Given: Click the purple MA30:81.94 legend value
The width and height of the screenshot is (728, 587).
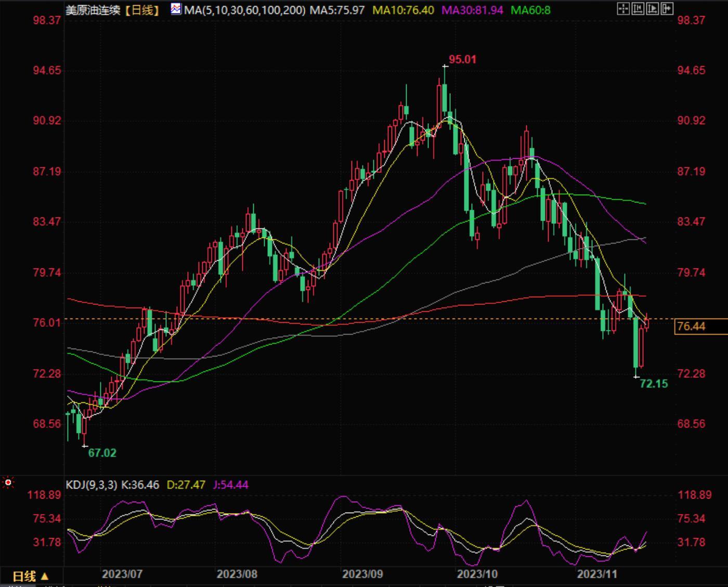Looking at the screenshot, I should click(472, 10).
